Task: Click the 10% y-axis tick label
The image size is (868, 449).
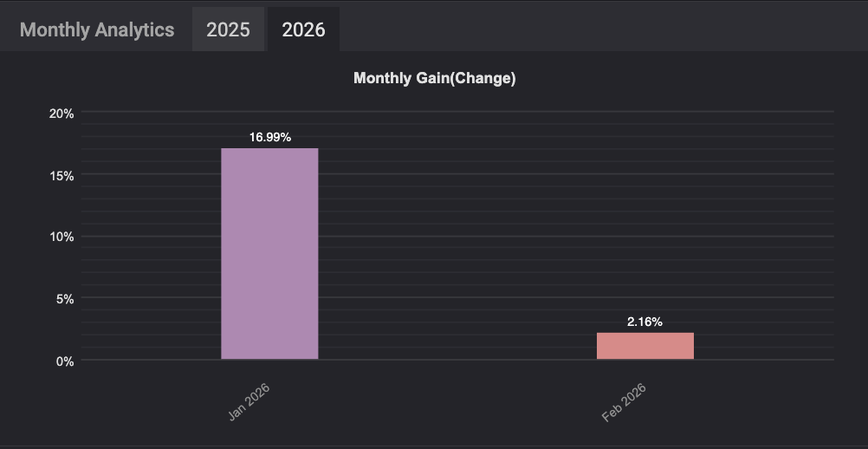Action: (x=62, y=237)
